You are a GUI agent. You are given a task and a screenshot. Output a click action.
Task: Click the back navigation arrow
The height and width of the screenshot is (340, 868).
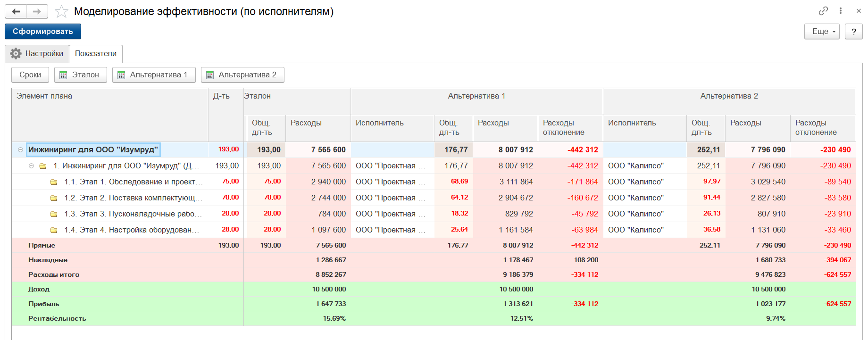(x=16, y=12)
